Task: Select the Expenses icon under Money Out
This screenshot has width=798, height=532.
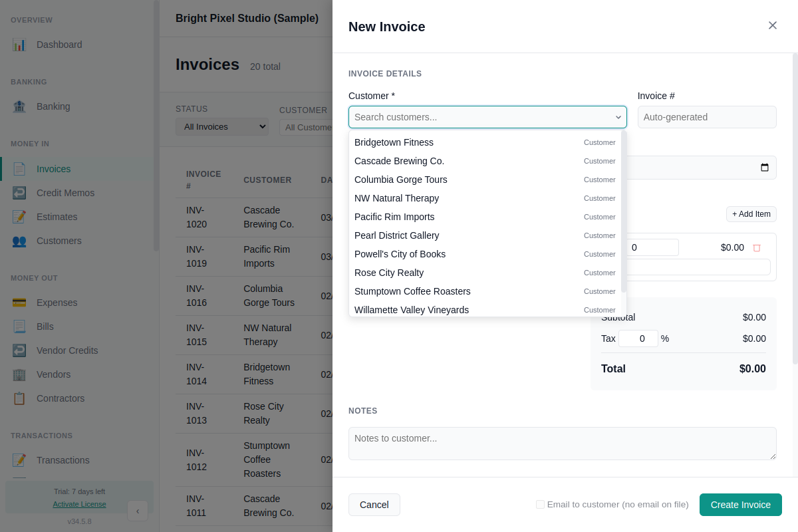Action: pyautogui.click(x=19, y=303)
